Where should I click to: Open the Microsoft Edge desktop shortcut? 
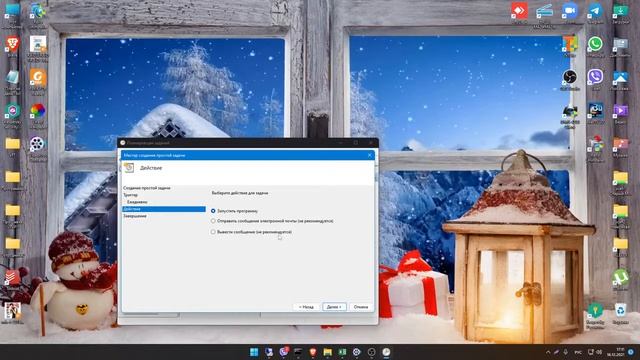38,11
